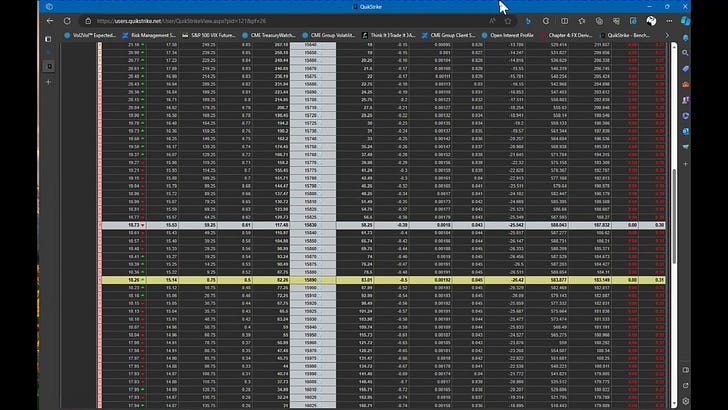Click the page vertical scrollbar thumb
Image resolution: width=728 pixels, height=410 pixels.
(674, 216)
